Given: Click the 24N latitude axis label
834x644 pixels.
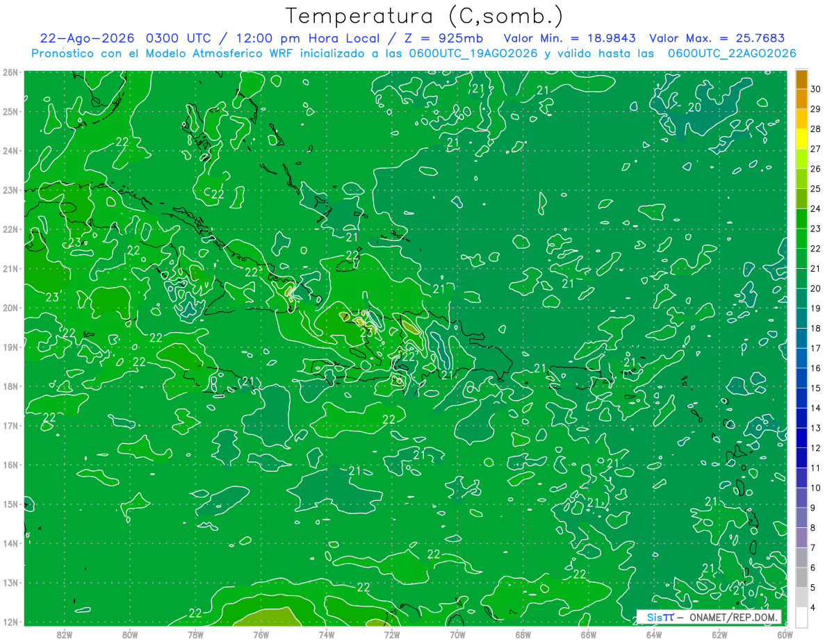Looking at the screenshot, I should [10, 151].
